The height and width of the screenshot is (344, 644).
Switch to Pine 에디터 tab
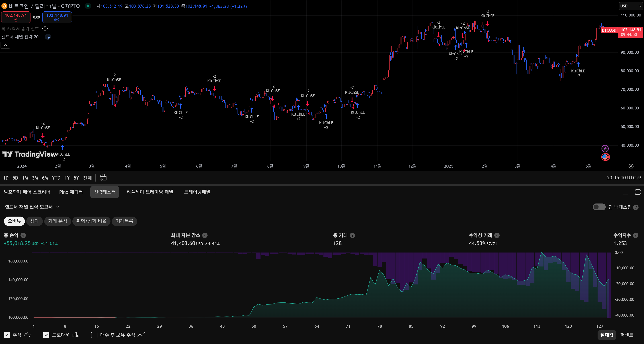click(71, 192)
